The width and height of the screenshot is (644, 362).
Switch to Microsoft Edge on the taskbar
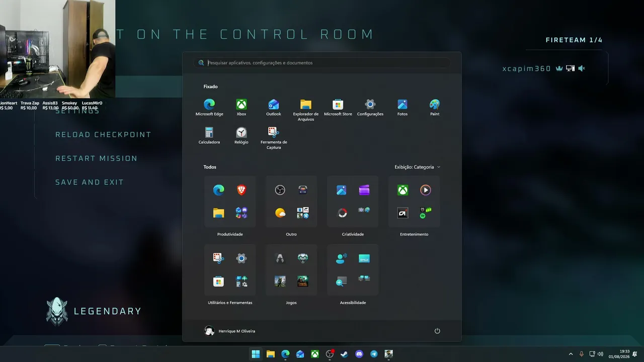[285, 354]
